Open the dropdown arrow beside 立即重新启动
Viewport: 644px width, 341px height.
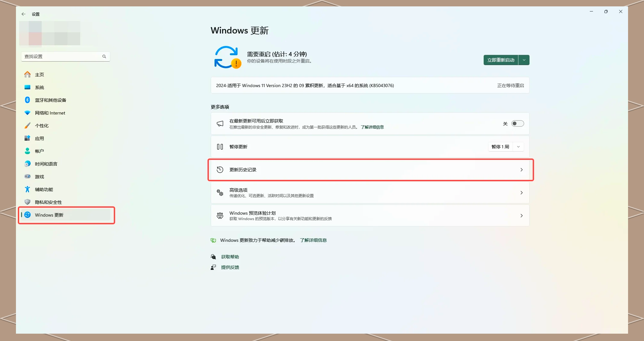point(524,60)
